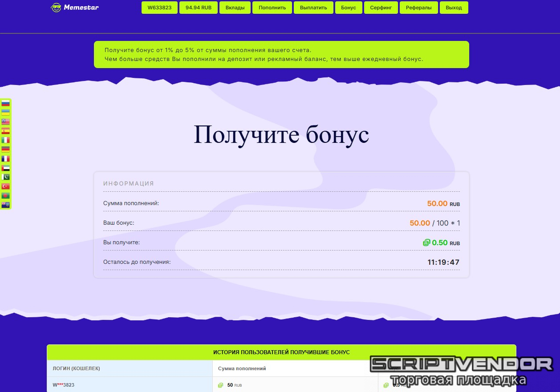Switch to French using the flag icon

click(5, 159)
